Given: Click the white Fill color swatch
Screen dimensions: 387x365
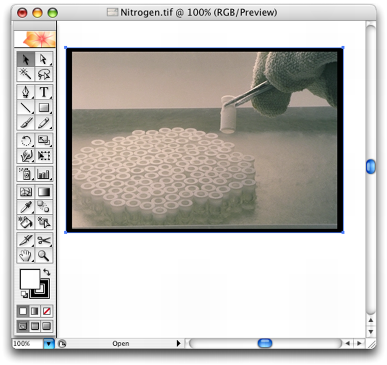Looking at the screenshot, I should (x=30, y=279).
